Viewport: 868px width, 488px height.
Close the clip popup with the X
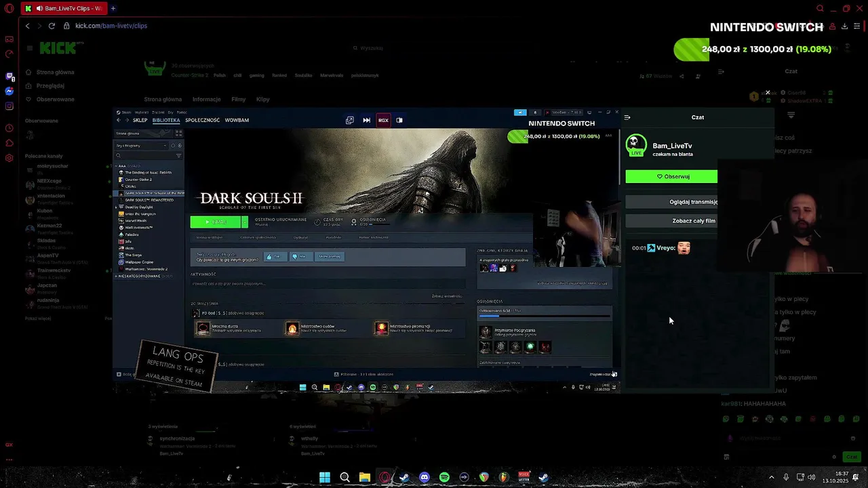[x=768, y=93]
